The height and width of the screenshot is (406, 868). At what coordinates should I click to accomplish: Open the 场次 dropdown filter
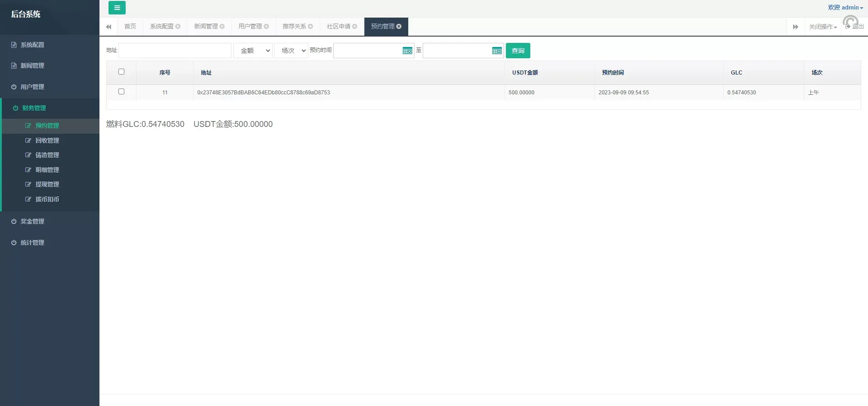click(291, 51)
